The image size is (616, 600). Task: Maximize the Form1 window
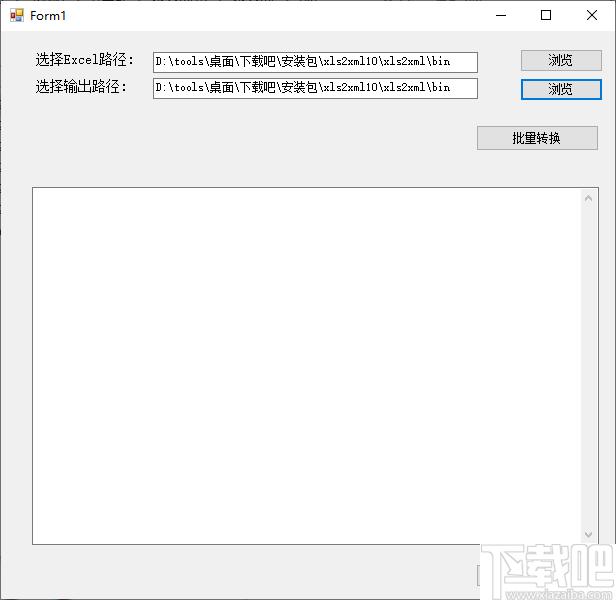tap(546, 15)
